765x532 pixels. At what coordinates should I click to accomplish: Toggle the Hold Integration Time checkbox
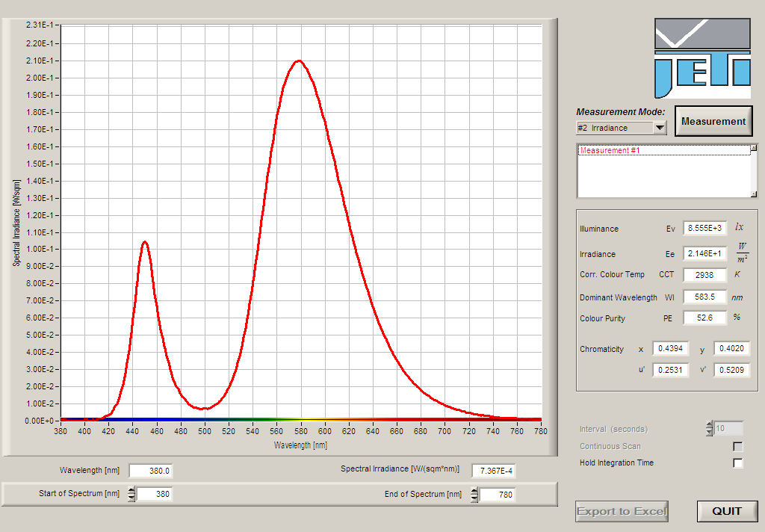click(737, 463)
